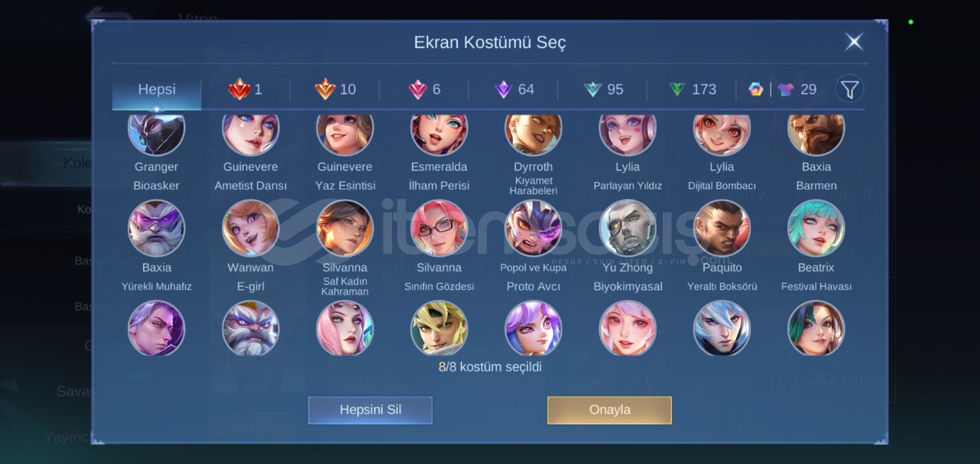Choose Lylia Dijital Bombacı skin avatar

coord(722,133)
